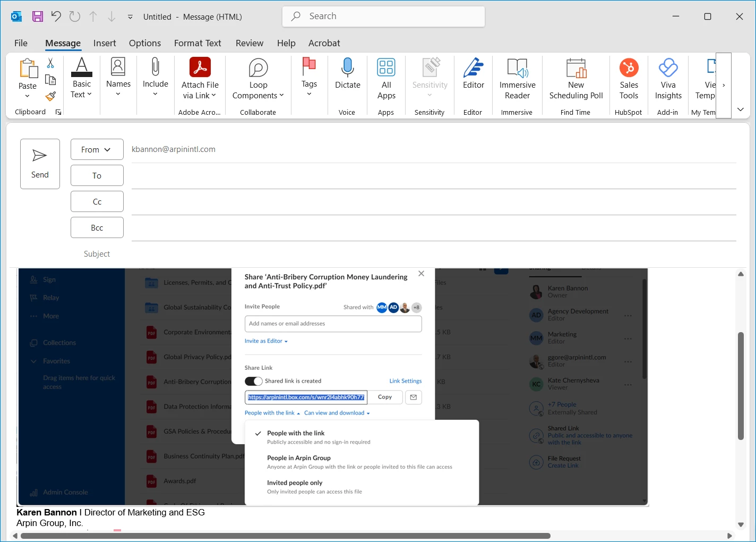Click scroll up arrow of message body
Screen dimensions: 756x542
point(741,274)
